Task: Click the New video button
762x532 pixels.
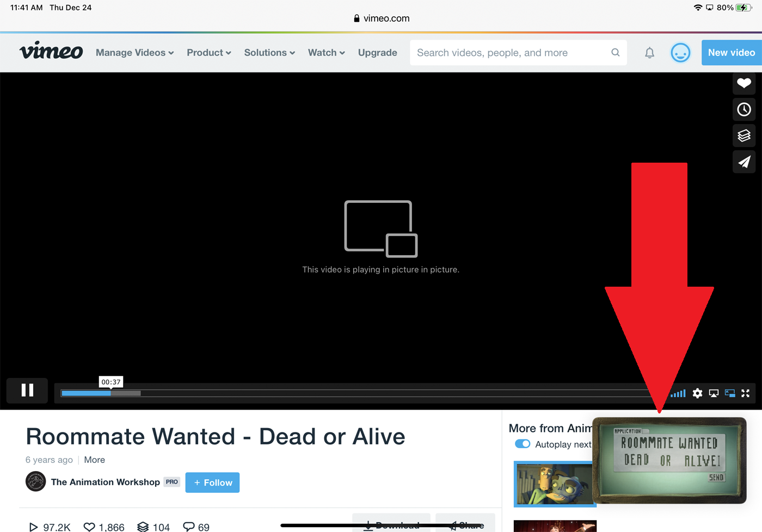Action: pos(732,53)
